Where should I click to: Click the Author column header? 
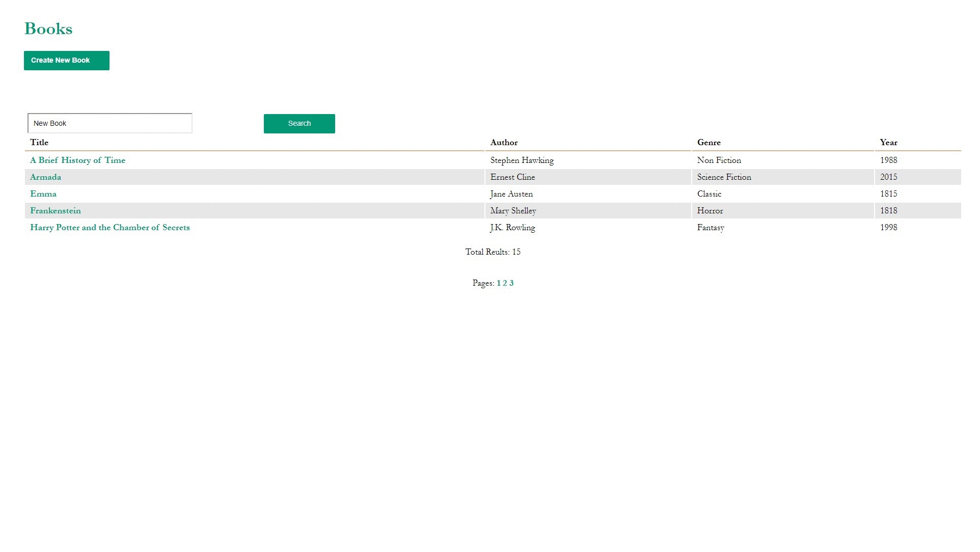(504, 143)
